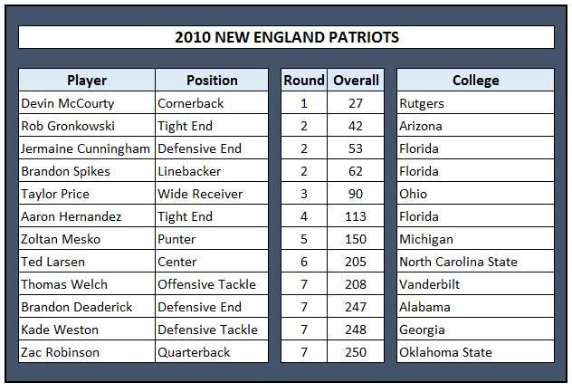Screen dimensions: 572x392
Task: Select the Player column header
Action: [87, 81]
